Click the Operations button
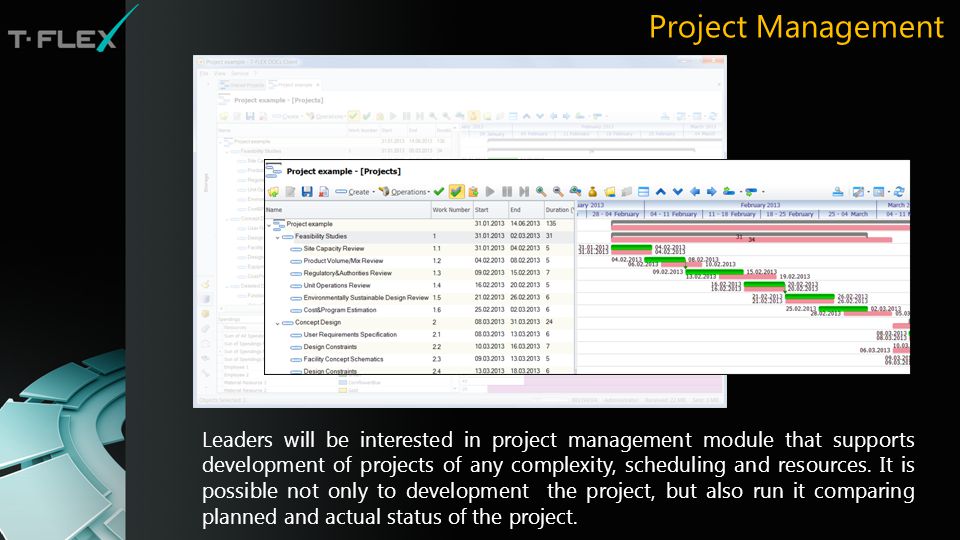 tap(403, 192)
